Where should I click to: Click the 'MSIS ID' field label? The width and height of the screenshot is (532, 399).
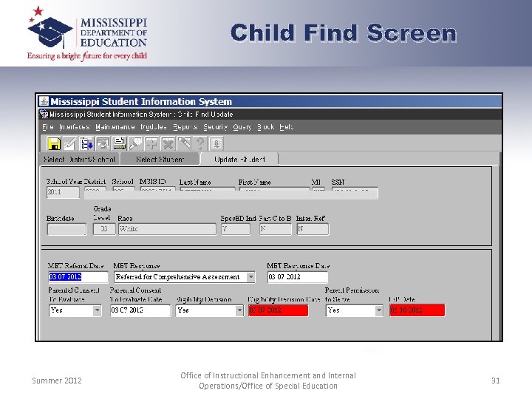click(153, 182)
